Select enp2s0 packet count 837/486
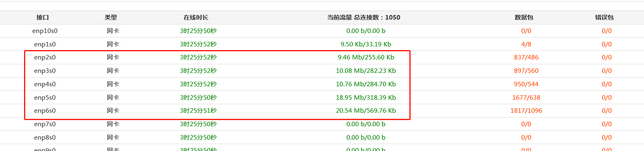Viewport: 644px width, 151px height. (x=526, y=57)
